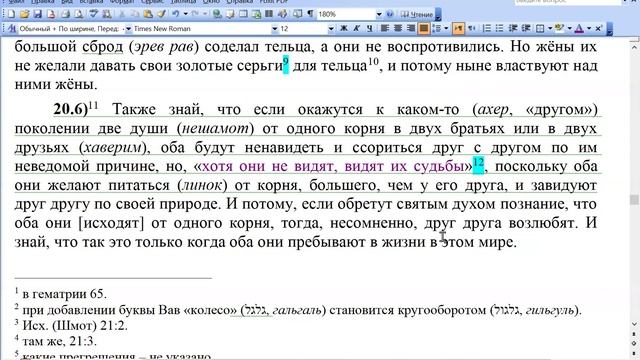This screenshot has width=640, height=360.
Task: Apply superscript with the x² icon
Action: click(598, 28)
